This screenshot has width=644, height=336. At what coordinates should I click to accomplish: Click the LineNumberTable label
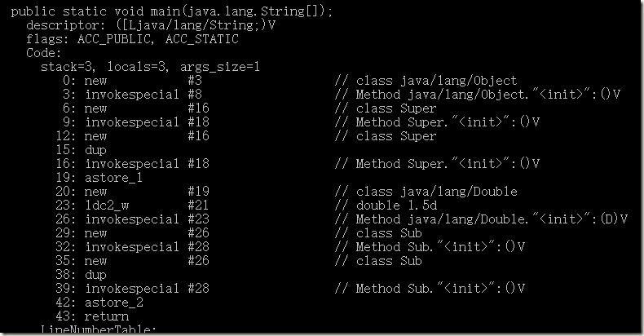tap(99, 329)
